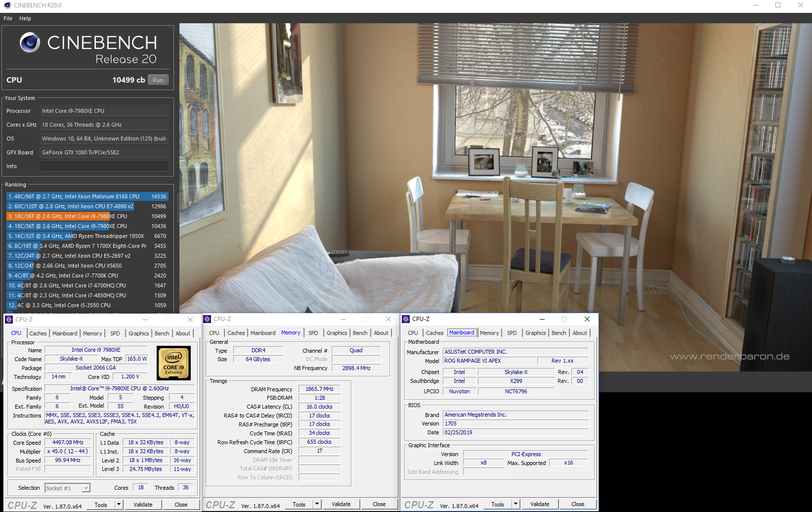Click the Close button in middle CPU-Z window
This screenshot has height=512, width=812.
379,504
